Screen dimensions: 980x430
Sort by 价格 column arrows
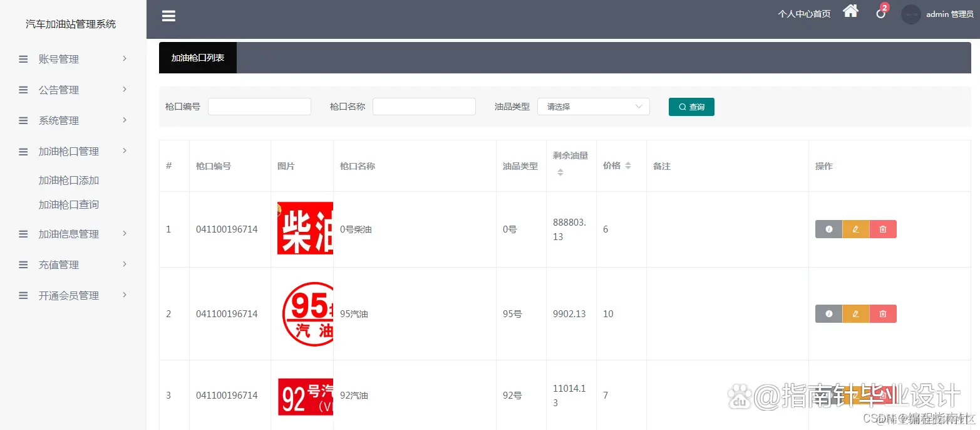[628, 165]
